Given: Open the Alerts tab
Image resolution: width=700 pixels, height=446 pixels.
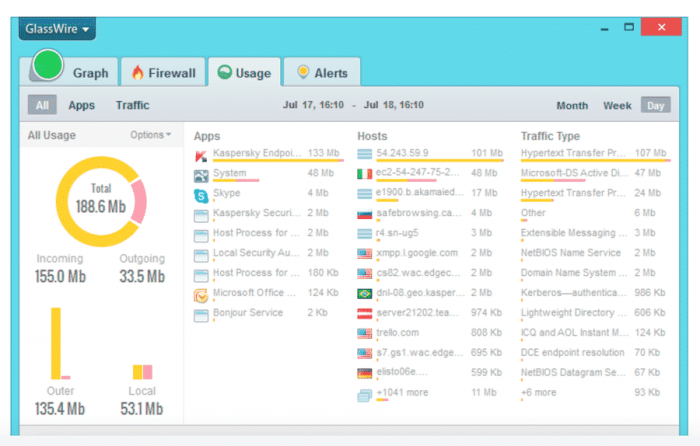Looking at the screenshot, I should (x=322, y=72).
